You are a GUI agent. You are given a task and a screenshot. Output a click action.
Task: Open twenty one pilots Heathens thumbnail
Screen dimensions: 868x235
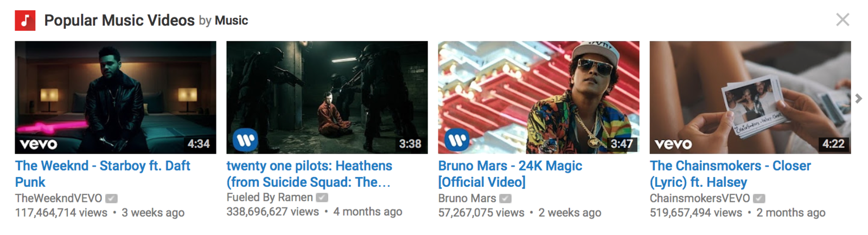coord(327,97)
